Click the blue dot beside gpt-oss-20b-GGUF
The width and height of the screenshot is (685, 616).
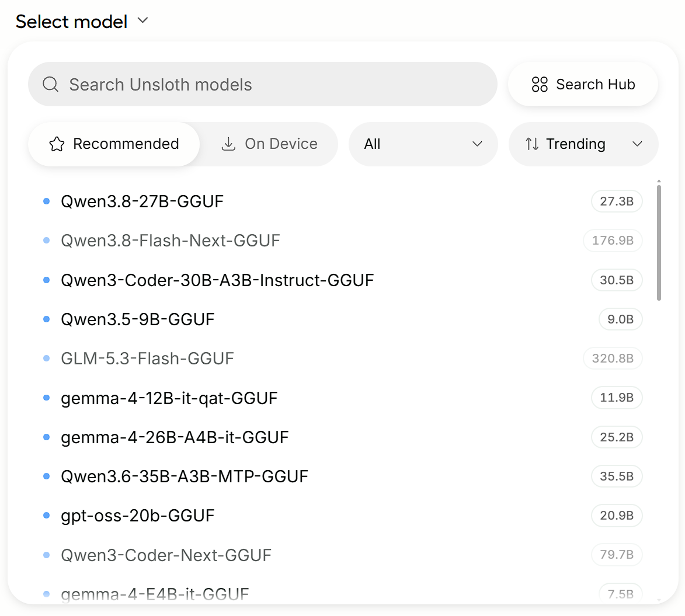pos(47,516)
